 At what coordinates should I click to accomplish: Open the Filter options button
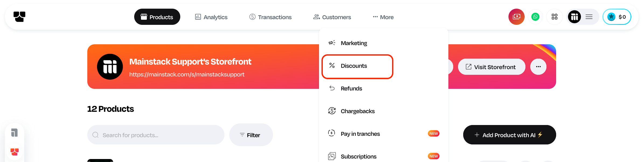[251, 135]
